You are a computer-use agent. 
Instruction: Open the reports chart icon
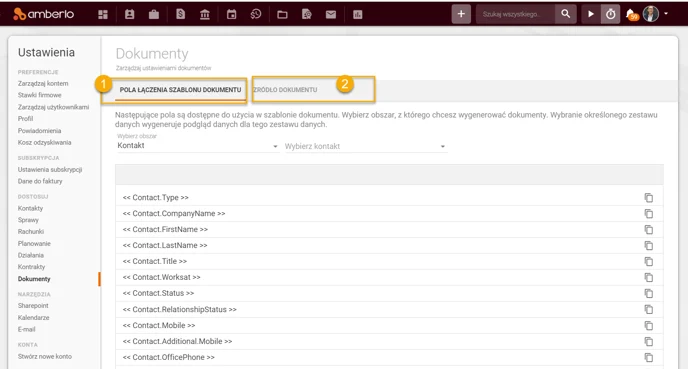point(358,15)
